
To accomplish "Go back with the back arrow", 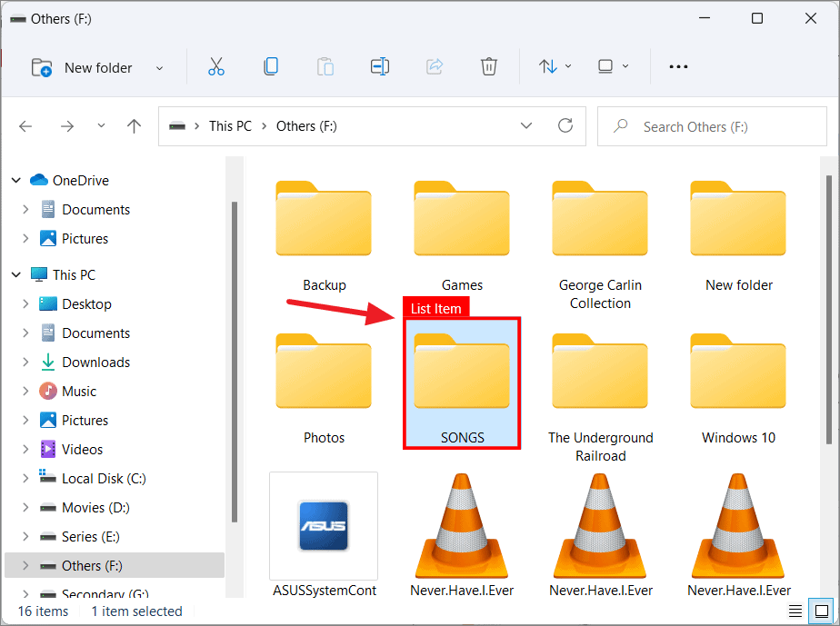I will pyautogui.click(x=25, y=125).
